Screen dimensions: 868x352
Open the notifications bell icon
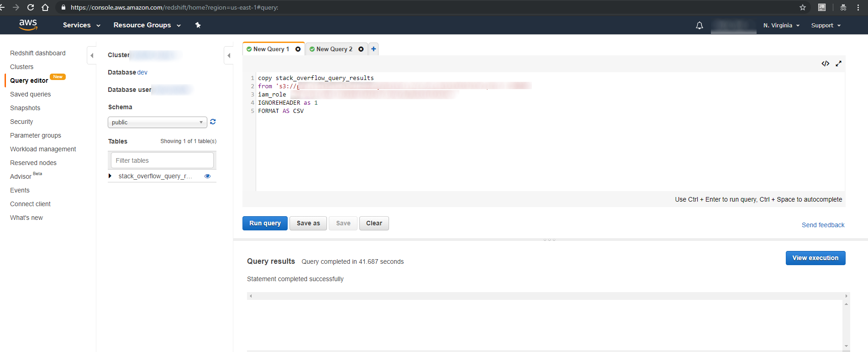699,26
